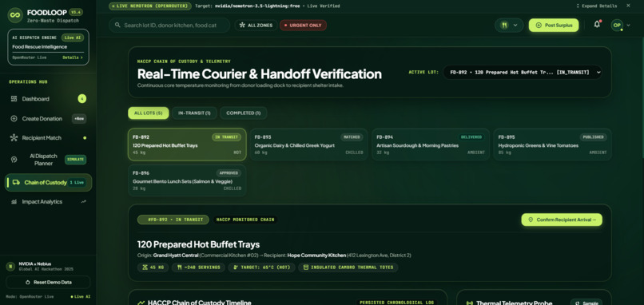Click the HACCP Chain of Custody Timeline icon
The image size is (644, 305).
(x=141, y=303)
